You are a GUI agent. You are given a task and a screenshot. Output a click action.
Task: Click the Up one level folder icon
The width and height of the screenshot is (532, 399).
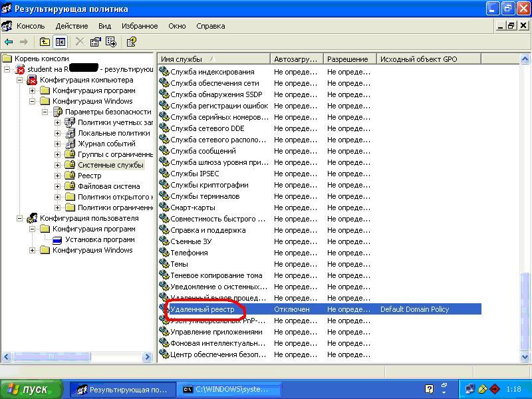pyautogui.click(x=45, y=42)
